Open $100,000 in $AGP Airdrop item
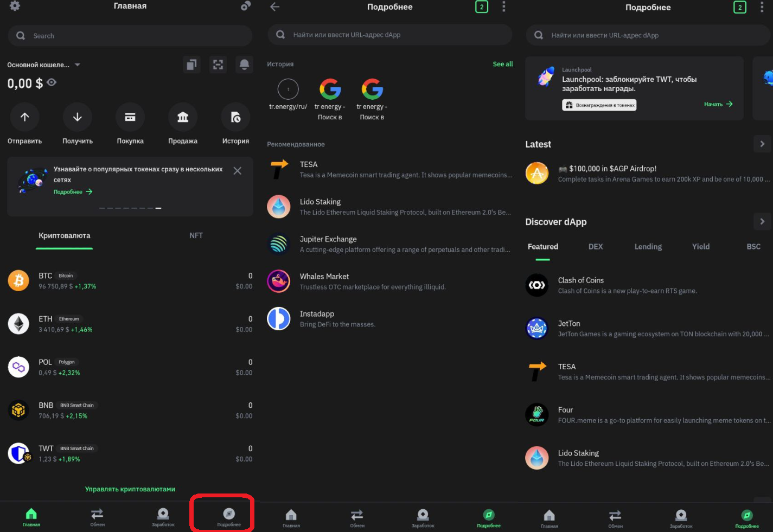 (x=648, y=174)
